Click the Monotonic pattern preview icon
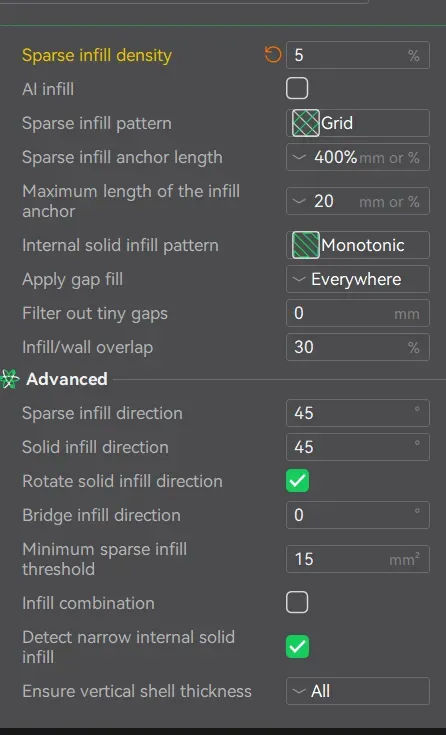The height and width of the screenshot is (735, 446). pos(306,245)
